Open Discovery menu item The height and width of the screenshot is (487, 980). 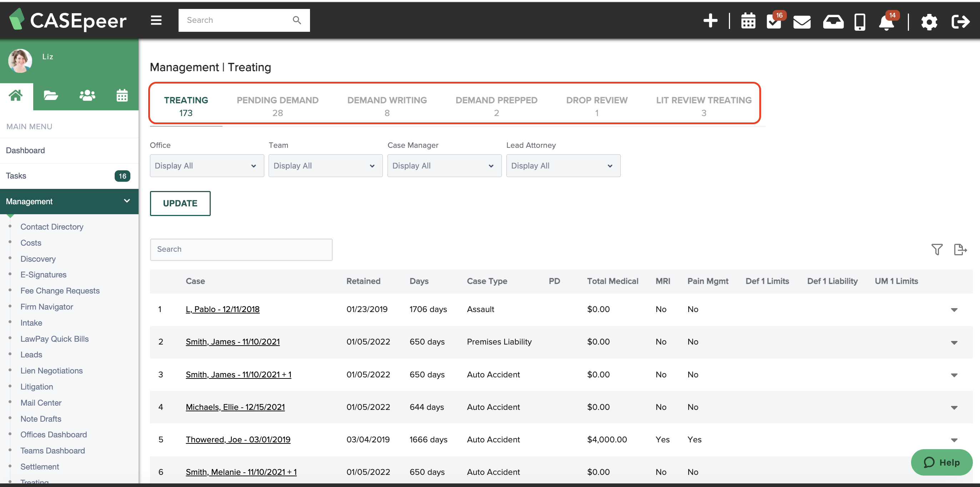point(38,259)
